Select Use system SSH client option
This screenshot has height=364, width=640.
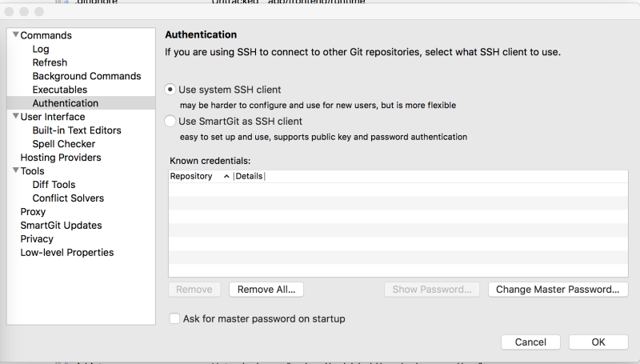170,90
